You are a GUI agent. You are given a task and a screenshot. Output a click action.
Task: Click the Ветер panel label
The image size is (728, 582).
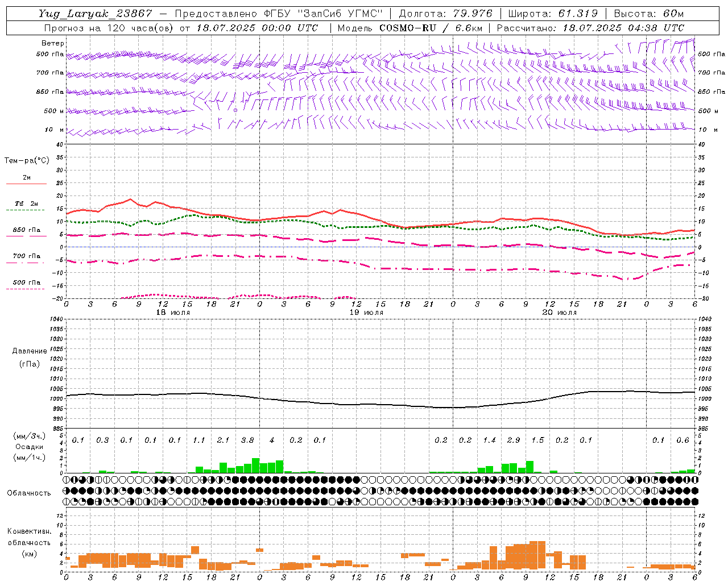coord(52,43)
